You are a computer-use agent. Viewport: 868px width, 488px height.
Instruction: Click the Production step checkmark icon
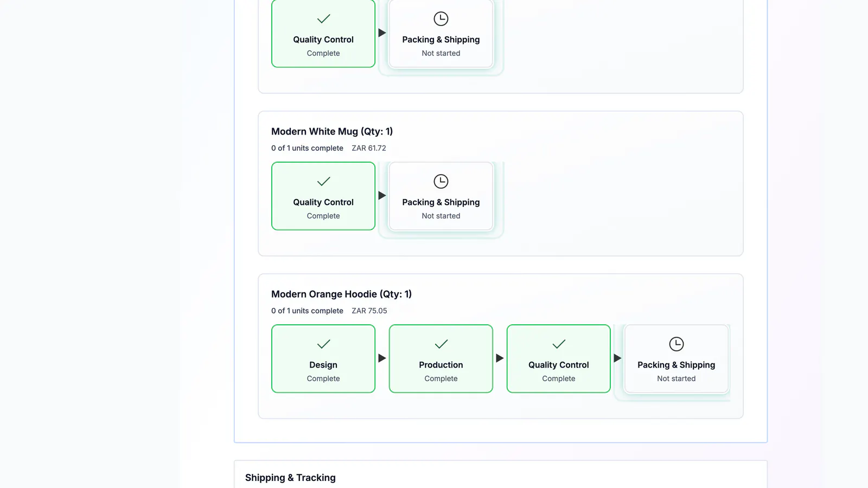point(441,344)
